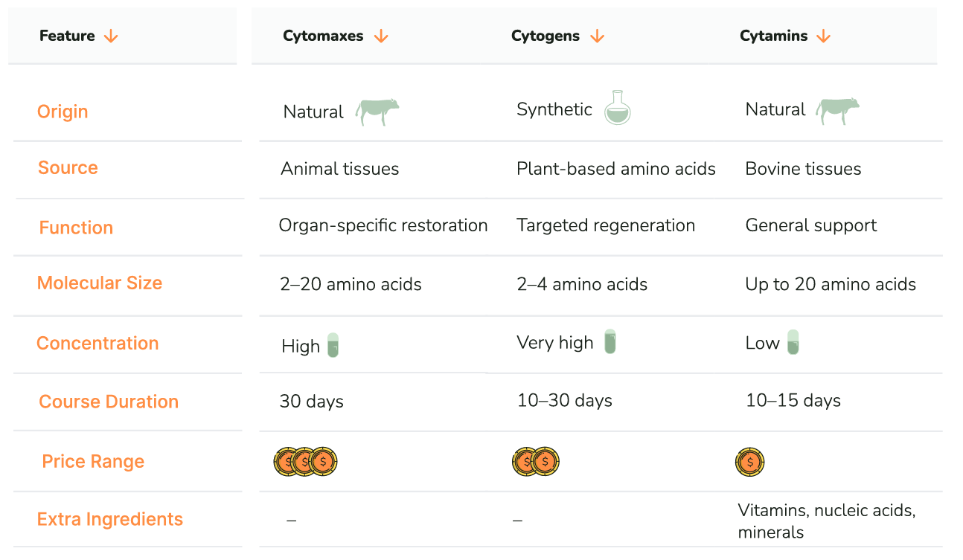Click the Origin row label
The height and width of the screenshot is (560, 963).
pyautogui.click(x=63, y=112)
